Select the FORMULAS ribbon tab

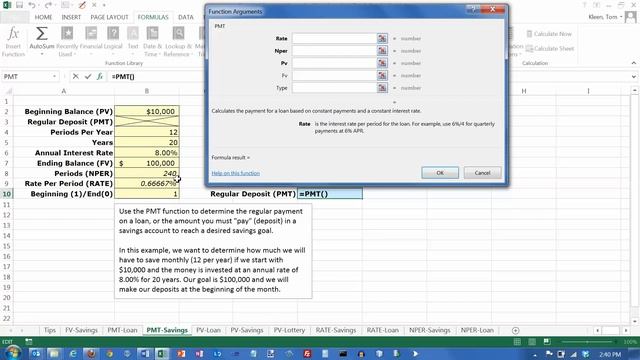(x=153, y=17)
